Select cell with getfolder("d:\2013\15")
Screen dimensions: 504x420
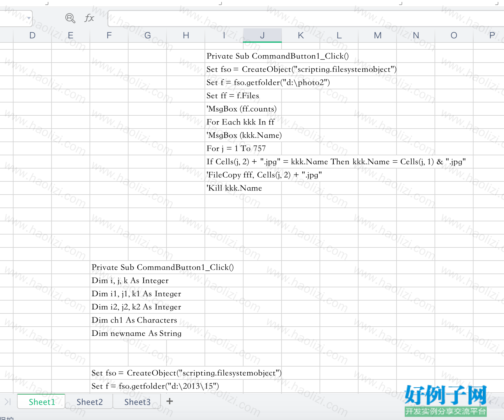[155, 386]
